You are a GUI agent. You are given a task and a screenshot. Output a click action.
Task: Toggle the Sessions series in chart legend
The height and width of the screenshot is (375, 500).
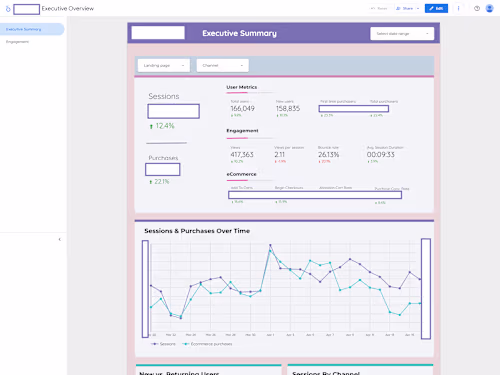(x=164, y=344)
